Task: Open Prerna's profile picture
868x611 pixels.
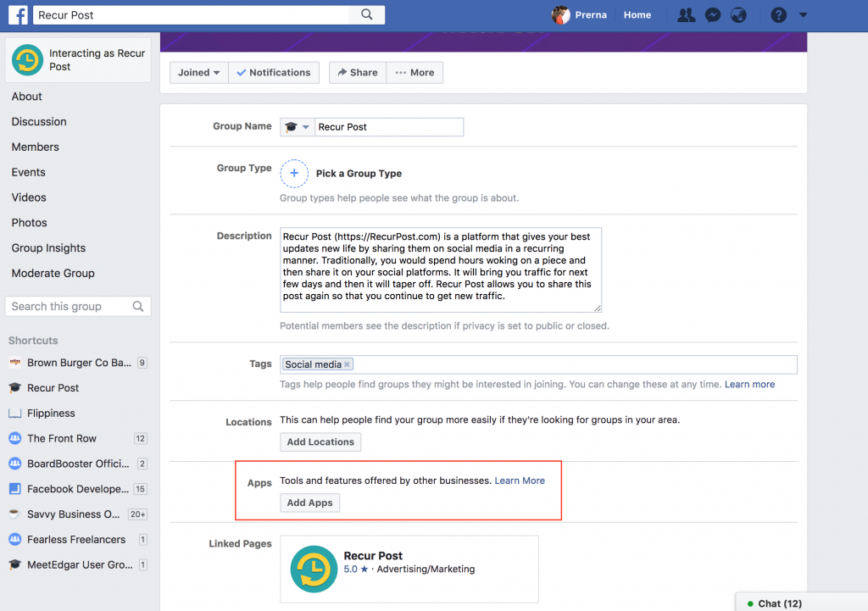Action: 560,15
